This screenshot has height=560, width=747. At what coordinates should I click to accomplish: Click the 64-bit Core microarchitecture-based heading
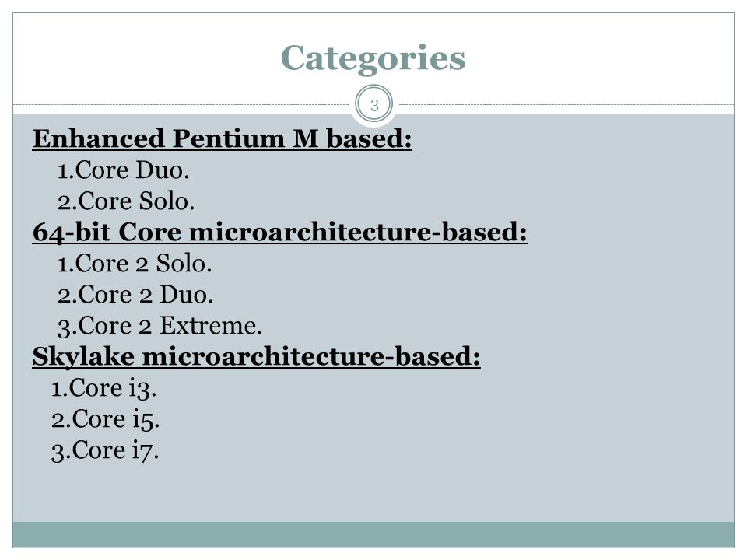[x=279, y=233]
